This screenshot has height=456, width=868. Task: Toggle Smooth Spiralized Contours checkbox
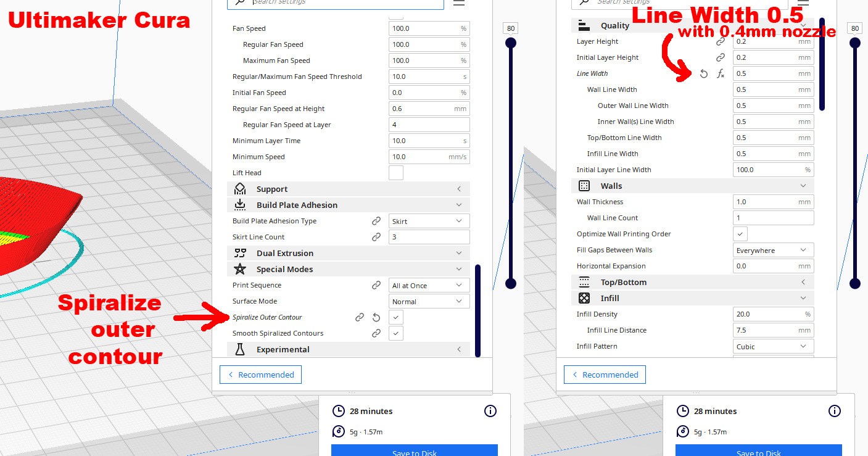(396, 333)
